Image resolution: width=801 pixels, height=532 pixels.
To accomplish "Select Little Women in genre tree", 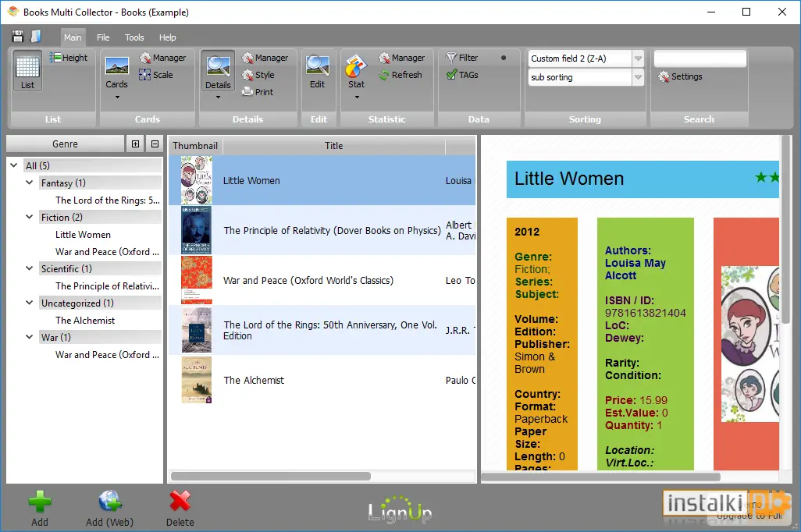I will coord(83,234).
